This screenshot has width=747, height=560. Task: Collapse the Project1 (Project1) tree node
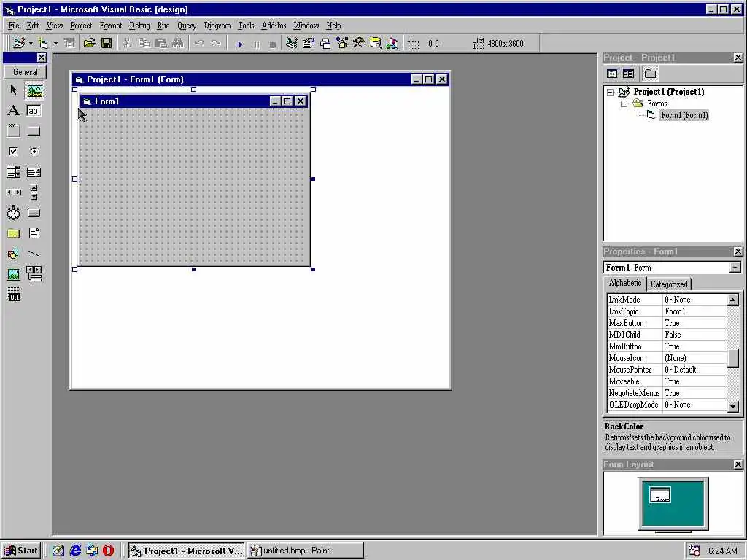[x=611, y=92]
